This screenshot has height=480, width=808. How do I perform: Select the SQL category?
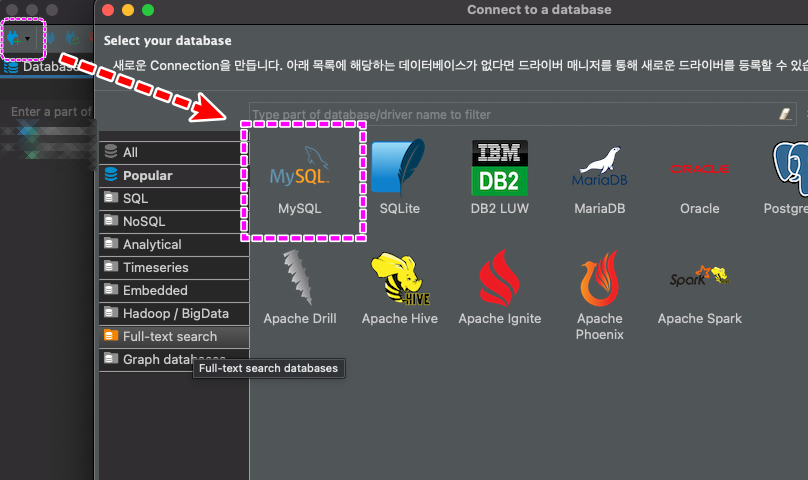coord(174,198)
